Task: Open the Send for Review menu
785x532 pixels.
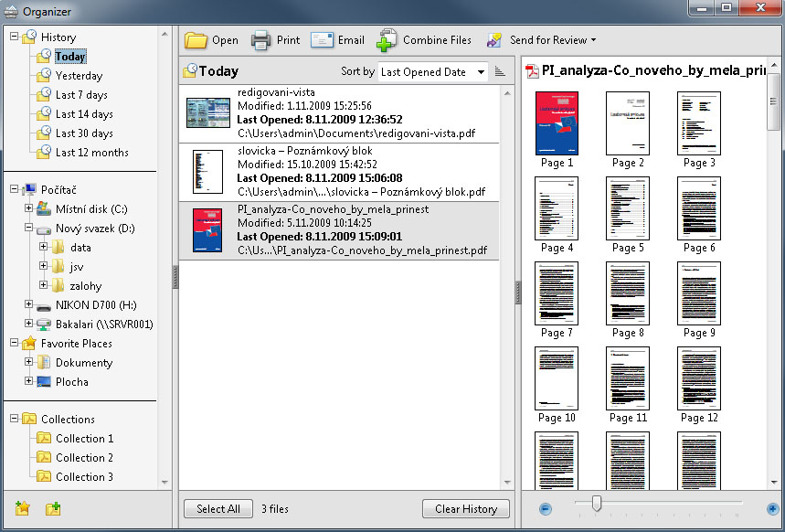Action: (x=541, y=40)
